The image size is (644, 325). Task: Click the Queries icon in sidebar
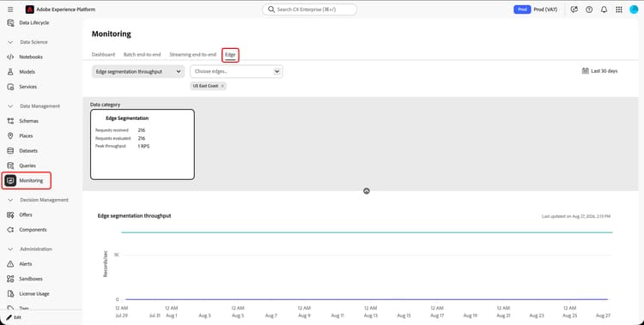point(10,166)
